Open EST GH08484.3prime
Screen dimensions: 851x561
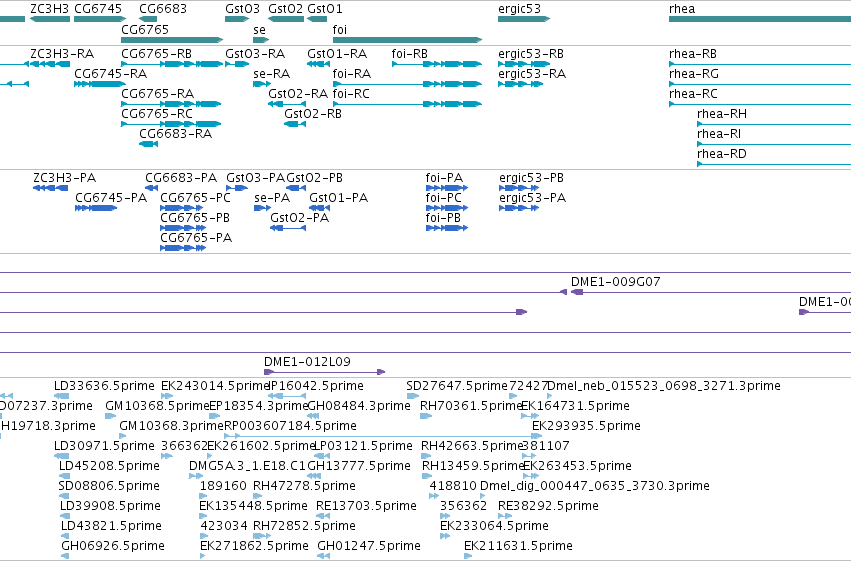tap(359, 406)
